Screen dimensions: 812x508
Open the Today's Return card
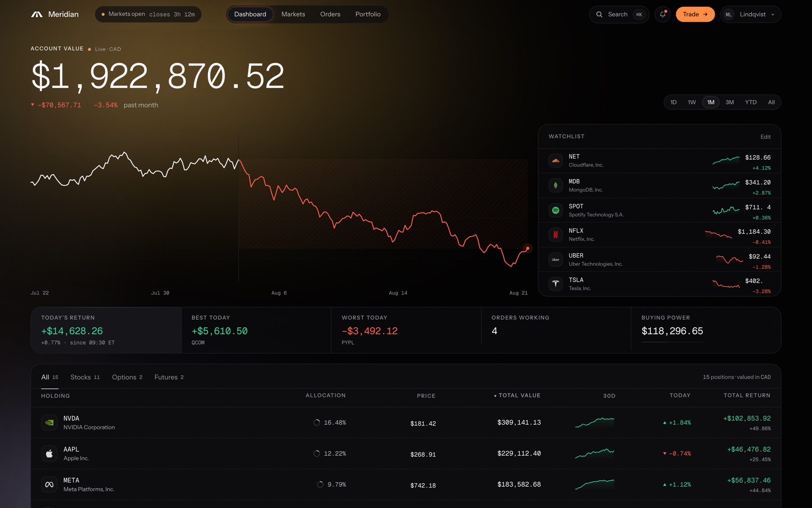tap(106, 330)
